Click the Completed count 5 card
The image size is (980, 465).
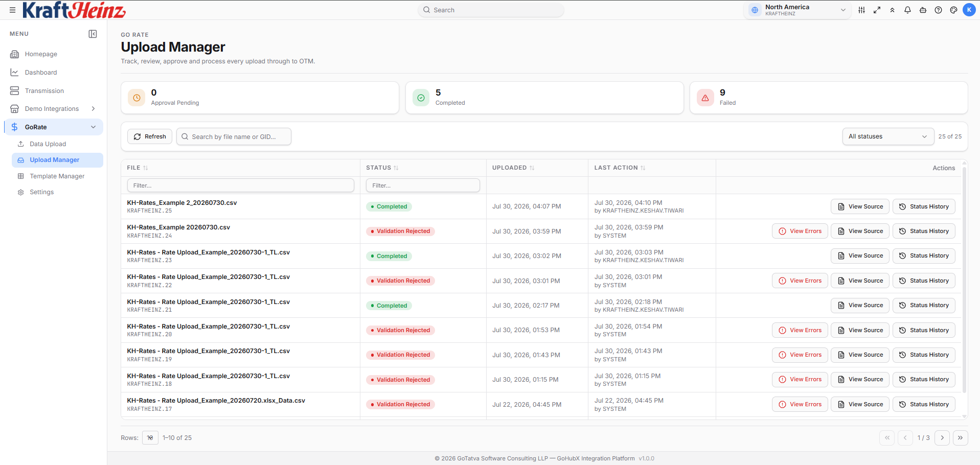pos(544,98)
